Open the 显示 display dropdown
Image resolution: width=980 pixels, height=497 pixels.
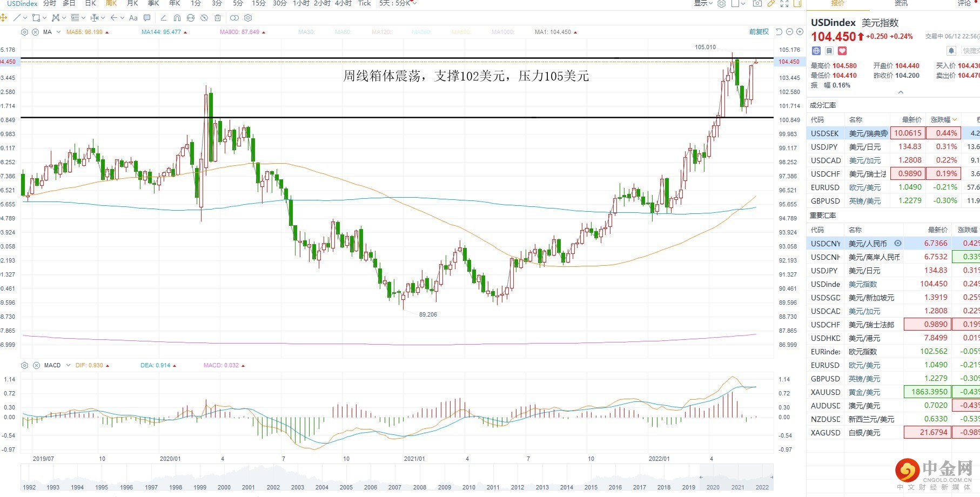pyautogui.click(x=703, y=3)
